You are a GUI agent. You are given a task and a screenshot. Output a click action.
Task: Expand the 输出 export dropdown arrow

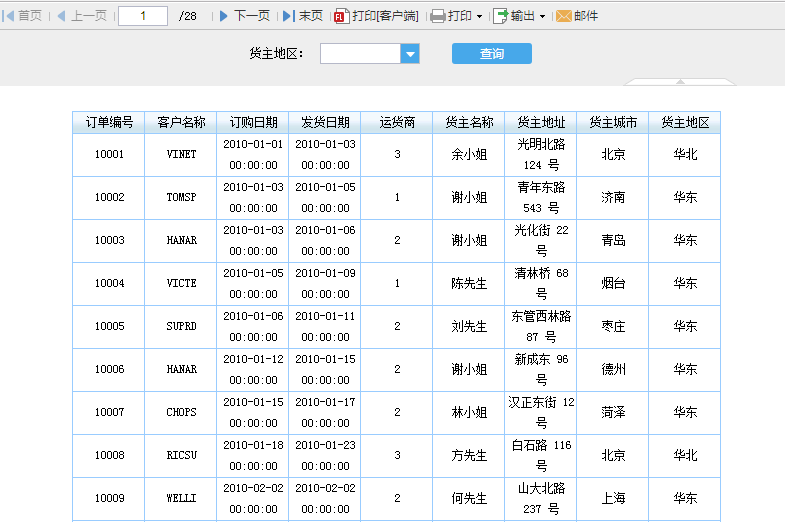point(543,17)
